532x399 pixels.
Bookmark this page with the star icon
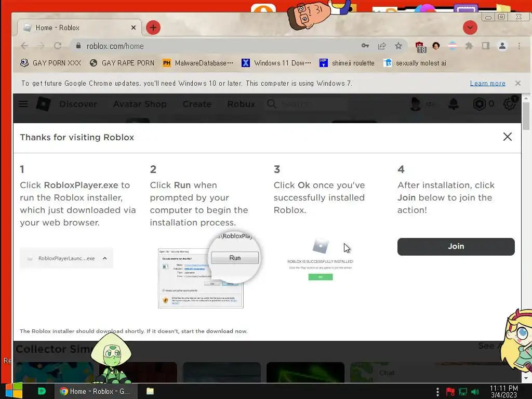398,46
